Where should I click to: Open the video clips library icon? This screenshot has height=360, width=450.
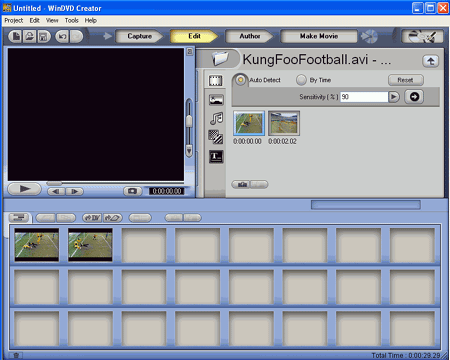(216, 80)
